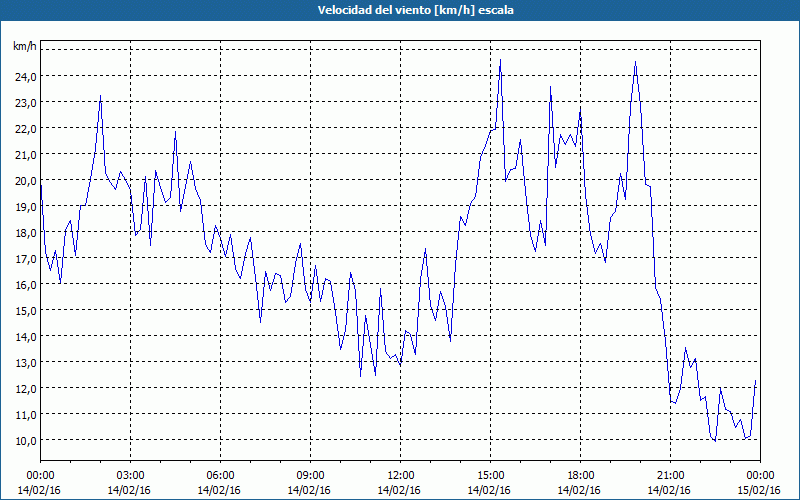The image size is (800, 500).
Task: Click the wind speed minimum near 22:30
Action: [x=715, y=441]
